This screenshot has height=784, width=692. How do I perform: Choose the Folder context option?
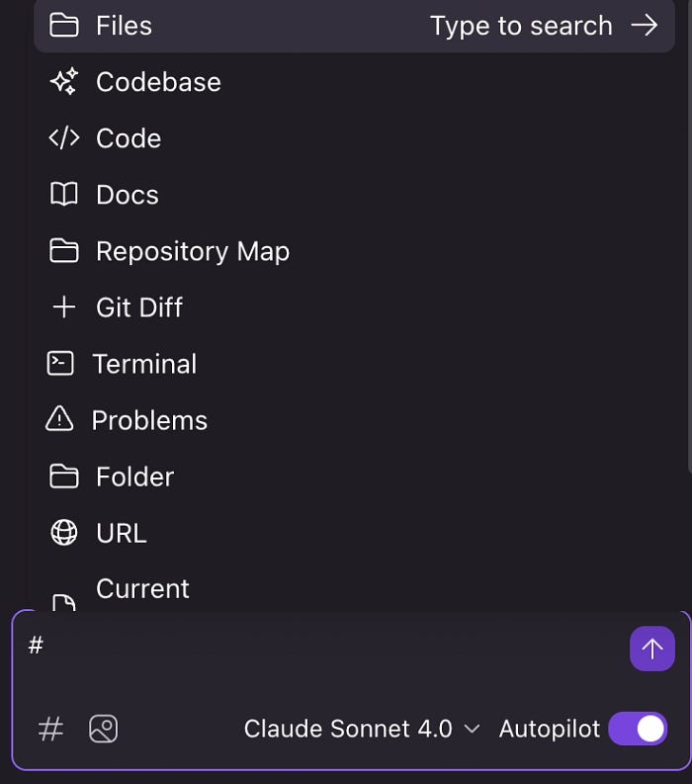point(354,476)
